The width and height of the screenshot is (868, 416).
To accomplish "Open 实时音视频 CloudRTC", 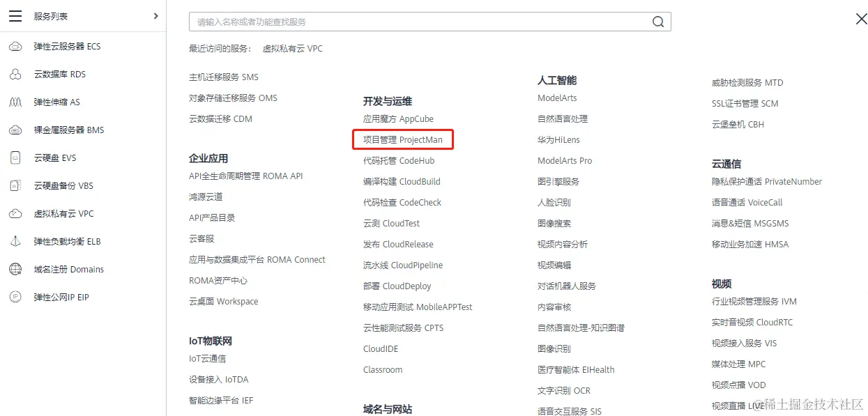I will click(x=752, y=323).
